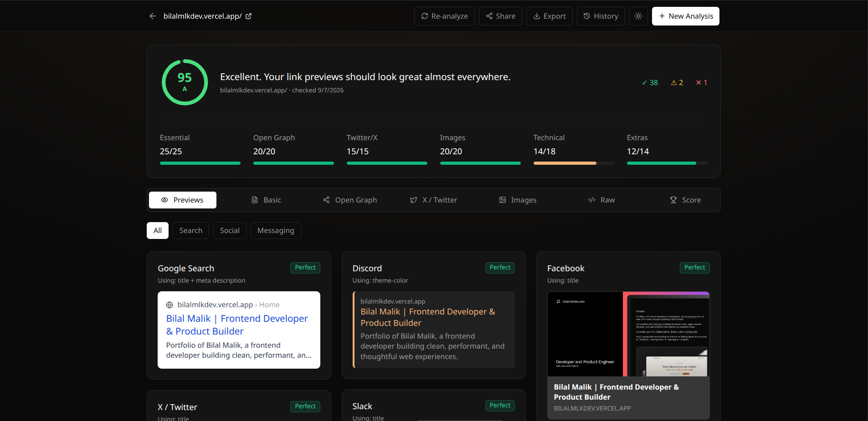Click Facebook card title text
868x421 pixels.
tap(616, 392)
